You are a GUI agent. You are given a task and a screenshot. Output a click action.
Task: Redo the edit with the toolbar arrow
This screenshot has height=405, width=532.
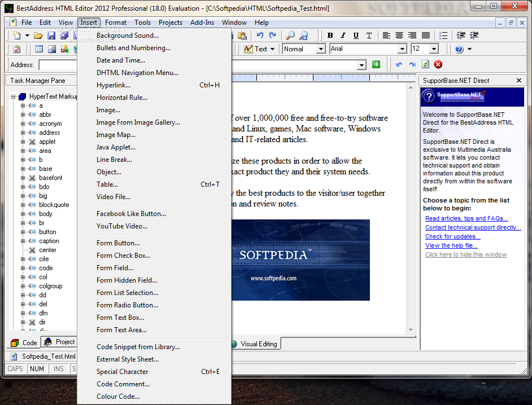point(272,35)
